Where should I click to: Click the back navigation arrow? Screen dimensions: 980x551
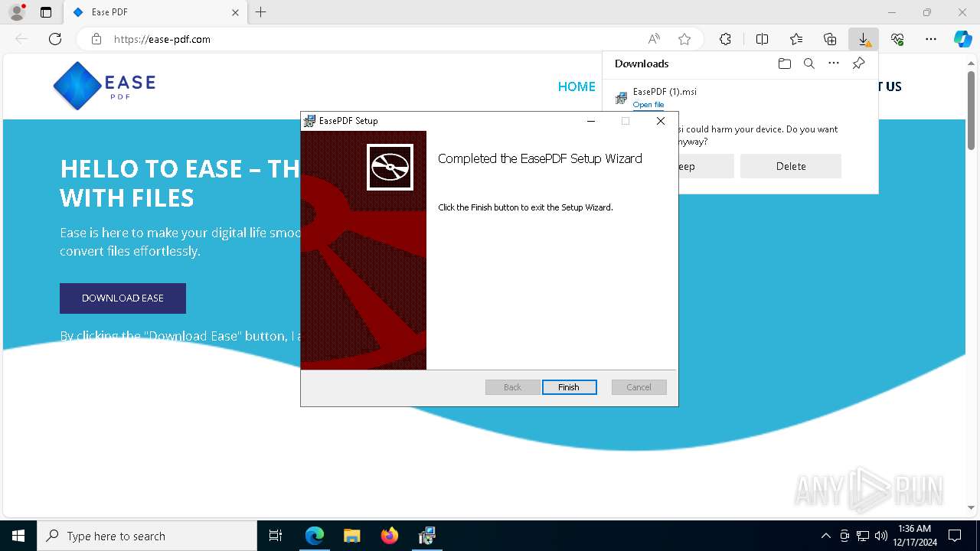(21, 39)
